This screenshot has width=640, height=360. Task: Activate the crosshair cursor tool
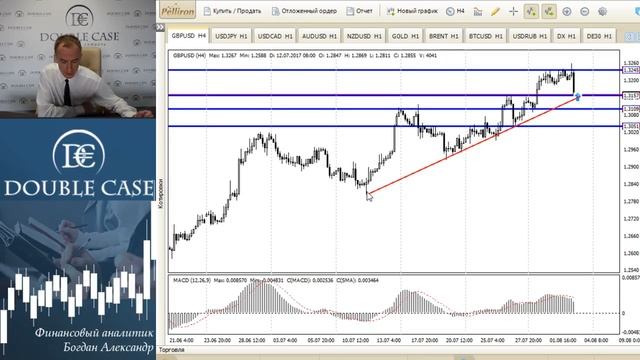tap(513, 11)
